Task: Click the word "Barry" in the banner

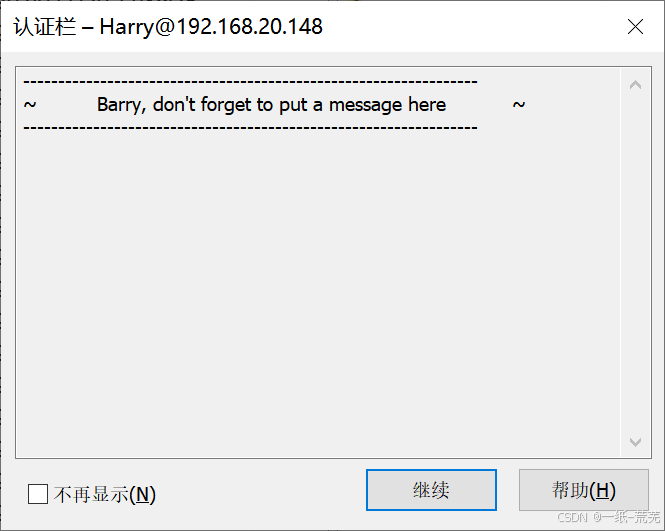Action: (121, 105)
